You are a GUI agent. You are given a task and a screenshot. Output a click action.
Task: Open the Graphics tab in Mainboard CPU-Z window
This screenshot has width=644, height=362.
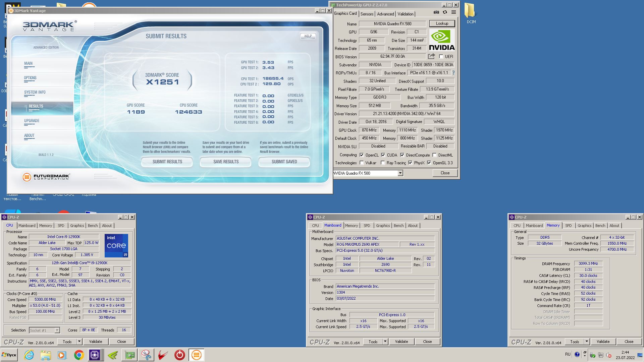point(383,226)
